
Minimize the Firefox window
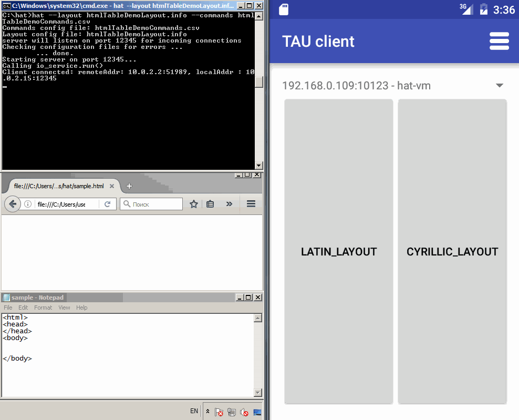pyautogui.click(x=238, y=175)
